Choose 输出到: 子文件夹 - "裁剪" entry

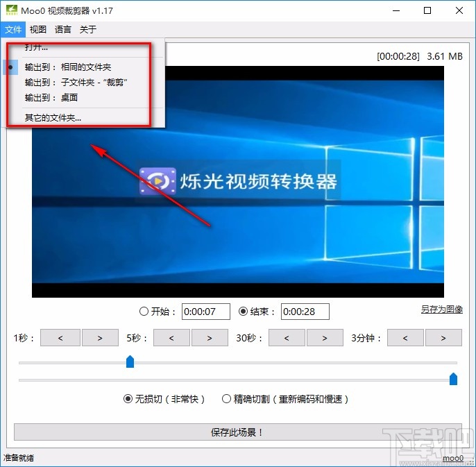(83, 83)
